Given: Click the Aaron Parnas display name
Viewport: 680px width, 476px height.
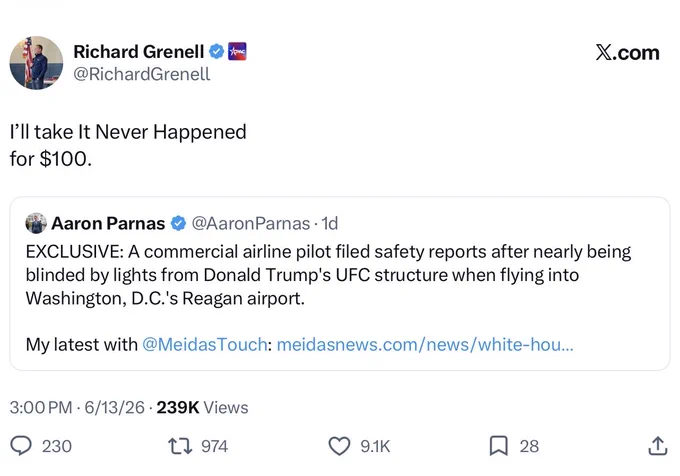Looking at the screenshot, I should tap(108, 224).
